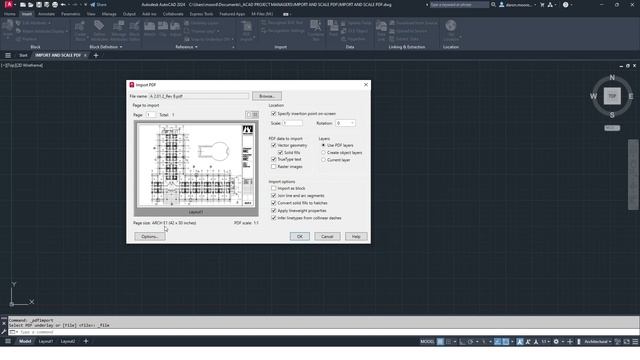640x360 pixels.
Task: Toggle Convert solid fills to hatches checkbox
Action: click(x=274, y=203)
